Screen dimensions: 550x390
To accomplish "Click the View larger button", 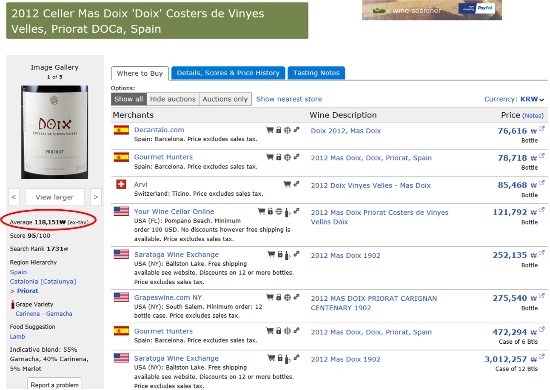I will coord(54,197).
